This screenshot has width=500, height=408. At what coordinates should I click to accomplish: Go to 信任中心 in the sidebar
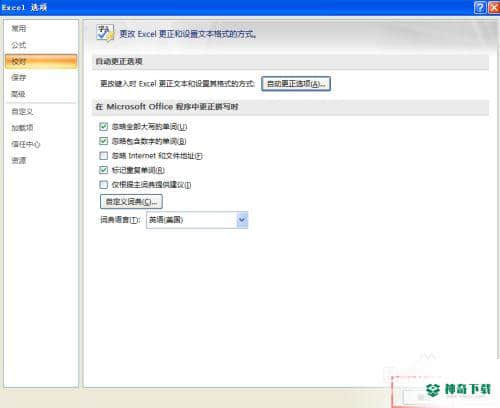click(26, 144)
